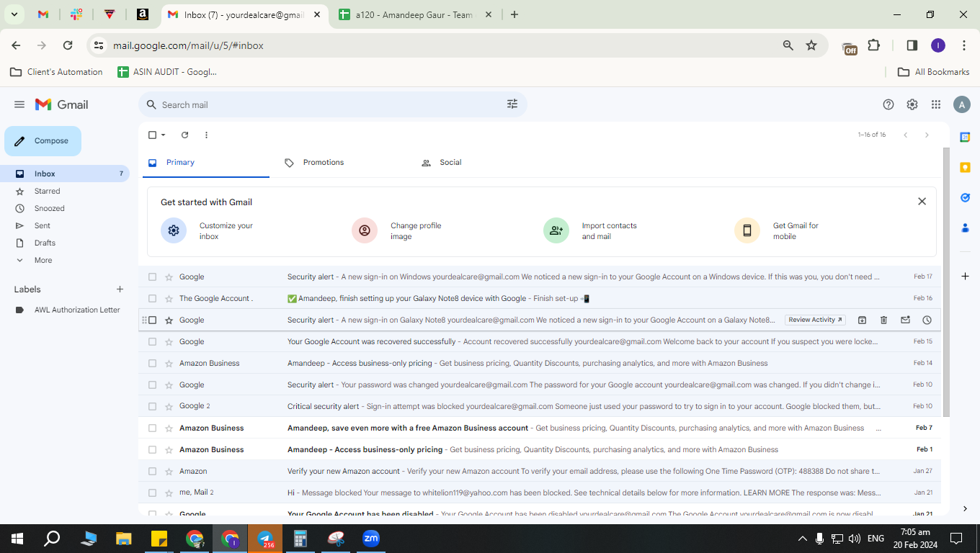Open search options filter icon in search bar
Image resolution: width=980 pixels, height=553 pixels.
(512, 104)
